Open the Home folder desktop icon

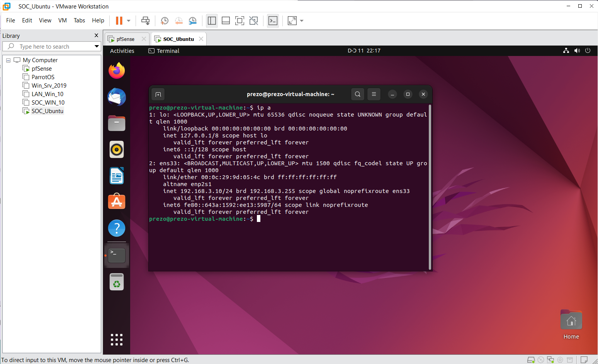click(x=571, y=324)
